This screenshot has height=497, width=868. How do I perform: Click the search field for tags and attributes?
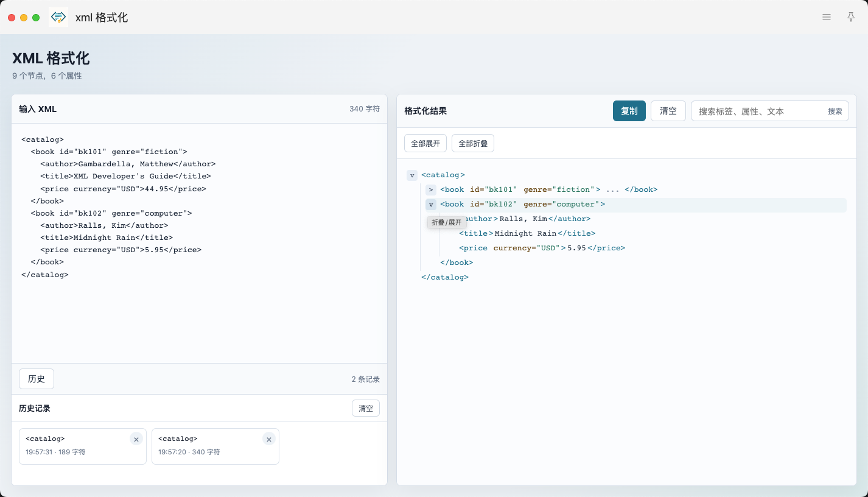[x=758, y=111]
